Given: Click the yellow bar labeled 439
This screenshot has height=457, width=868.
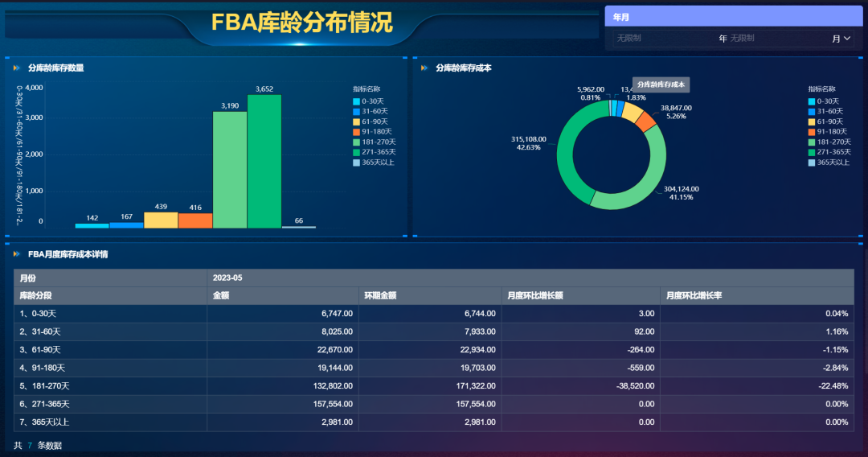Looking at the screenshot, I should 161,220.
